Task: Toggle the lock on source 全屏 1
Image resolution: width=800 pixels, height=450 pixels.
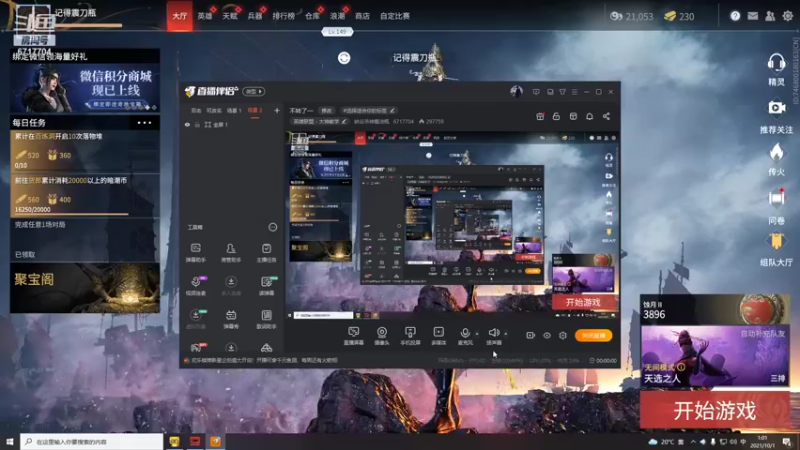Action: coord(197,124)
